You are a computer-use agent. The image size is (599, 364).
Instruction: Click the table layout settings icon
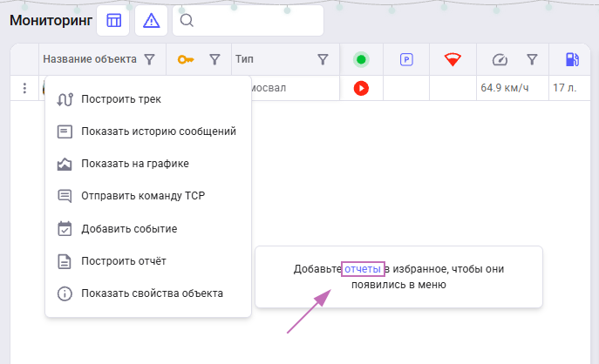click(x=114, y=21)
